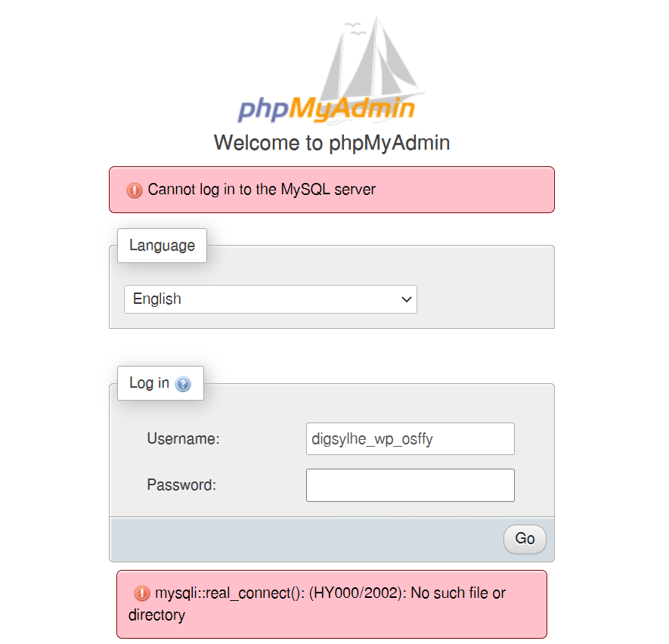Screen dimensions: 669x644
Task: Open the help icon beside Log in
Action: click(183, 384)
